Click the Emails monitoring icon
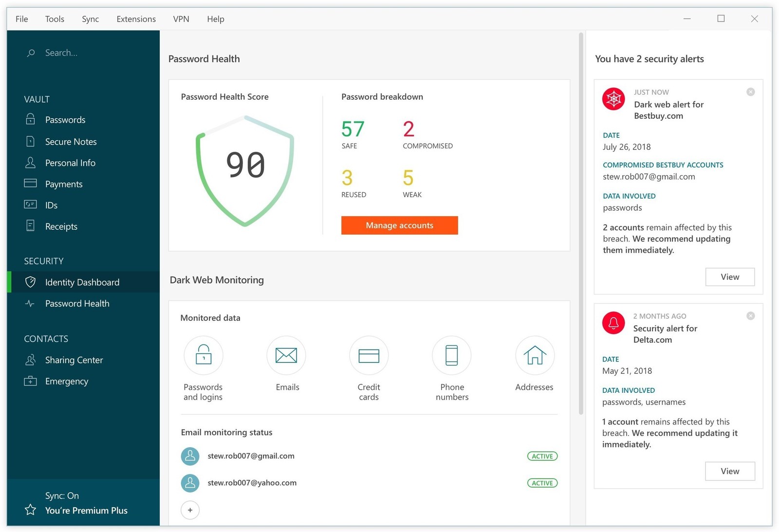 [286, 355]
